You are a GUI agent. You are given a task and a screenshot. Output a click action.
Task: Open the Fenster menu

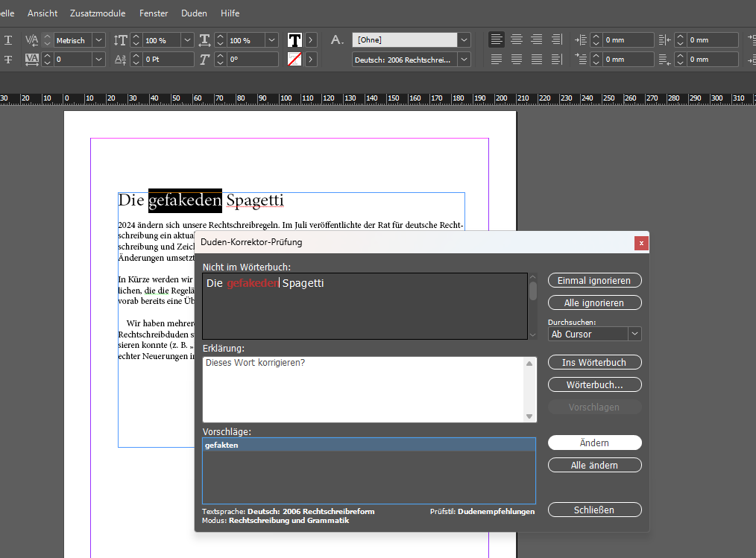pyautogui.click(x=154, y=13)
